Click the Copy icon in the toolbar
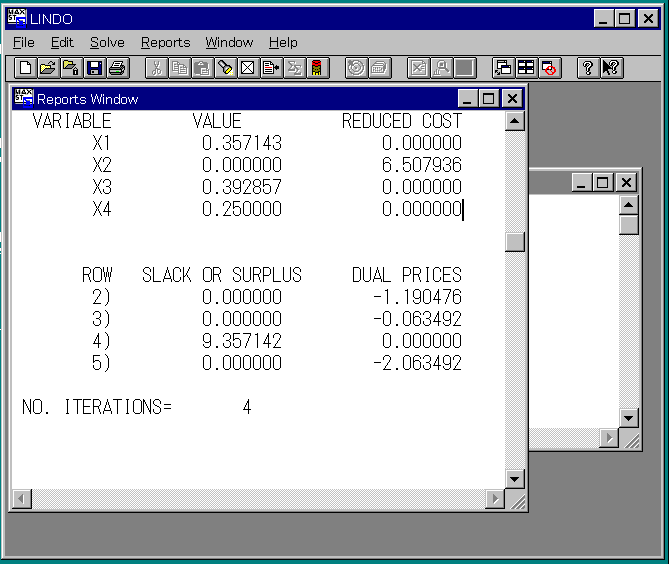The width and height of the screenshot is (669, 564). (180, 68)
